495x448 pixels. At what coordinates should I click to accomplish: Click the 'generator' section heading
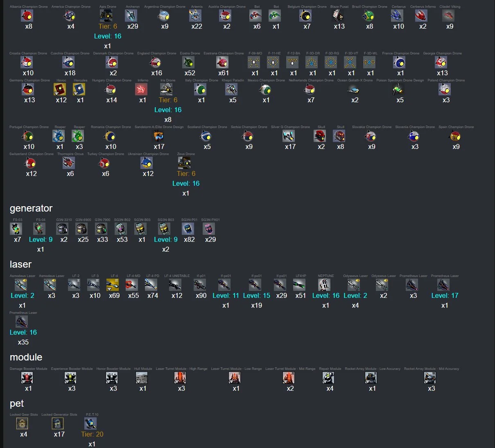coord(31,208)
